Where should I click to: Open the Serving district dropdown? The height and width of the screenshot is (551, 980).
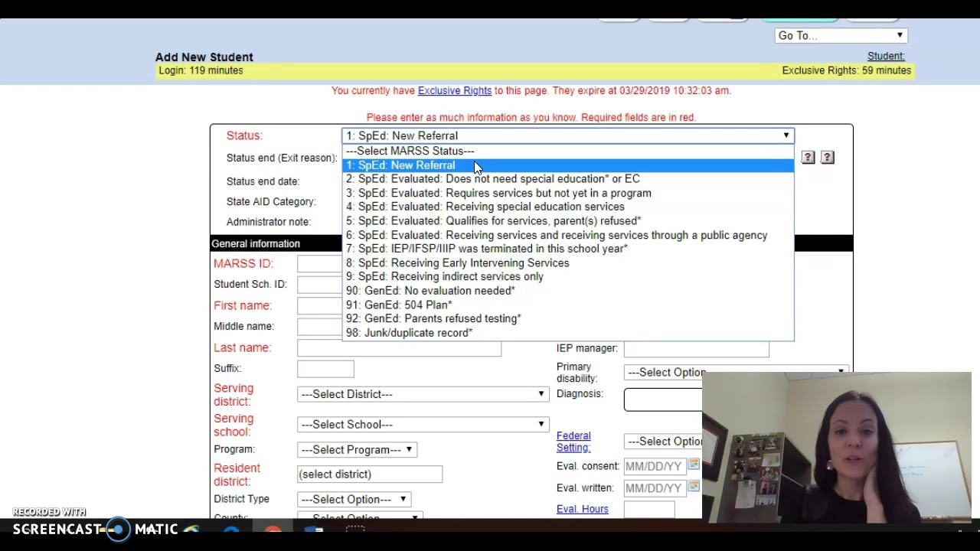click(423, 394)
